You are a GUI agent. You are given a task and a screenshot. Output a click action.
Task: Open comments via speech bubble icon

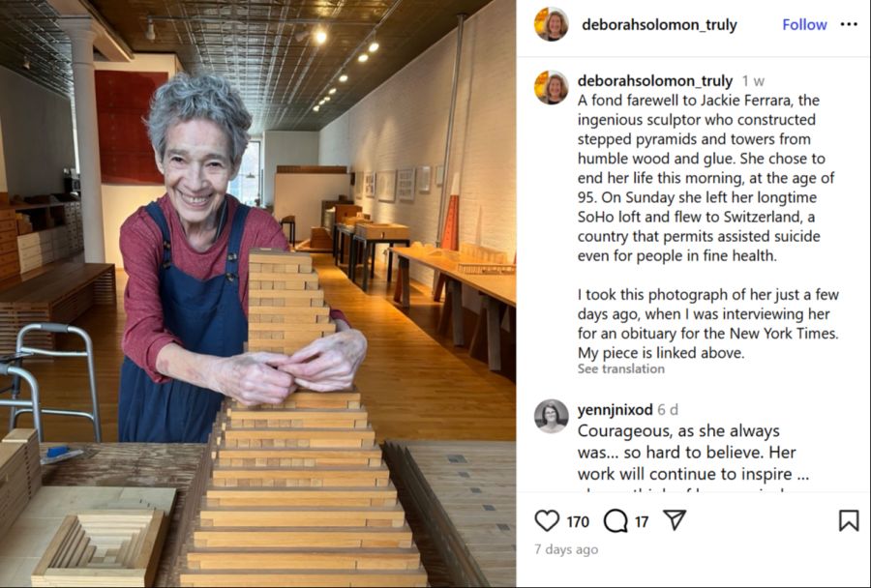[616, 521]
